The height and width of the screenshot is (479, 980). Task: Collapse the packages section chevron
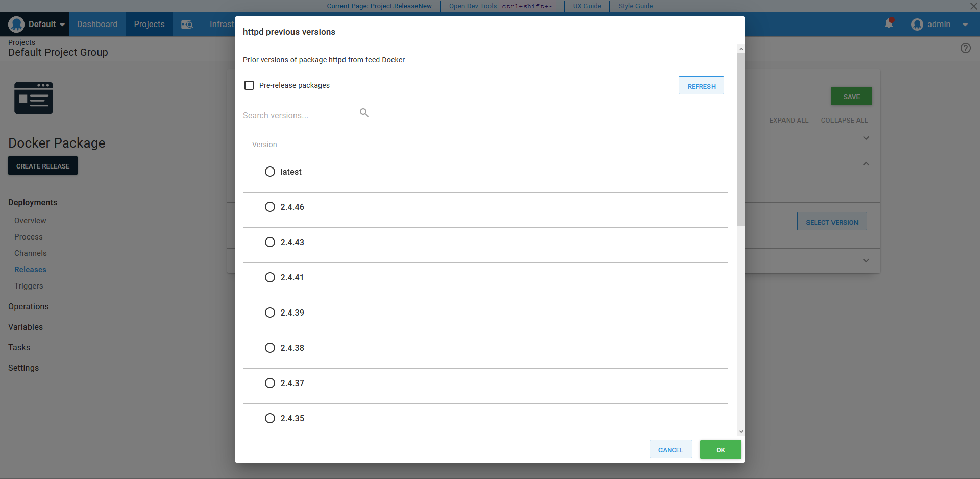pos(866,164)
